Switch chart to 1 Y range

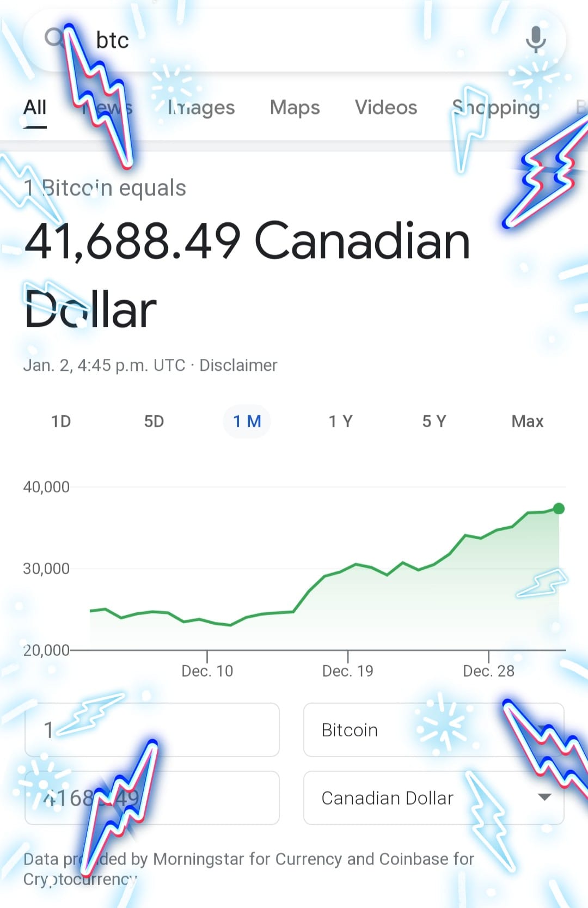tap(340, 421)
